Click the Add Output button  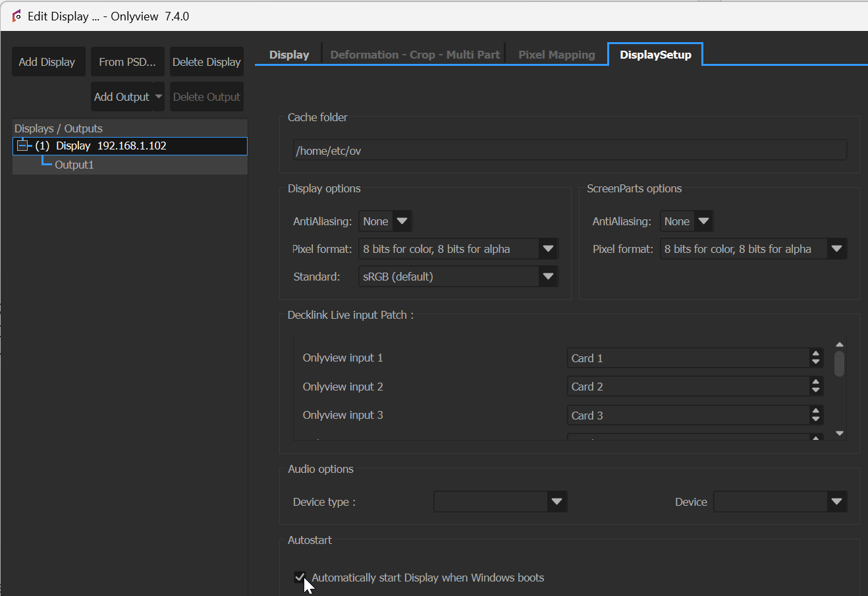pos(122,97)
